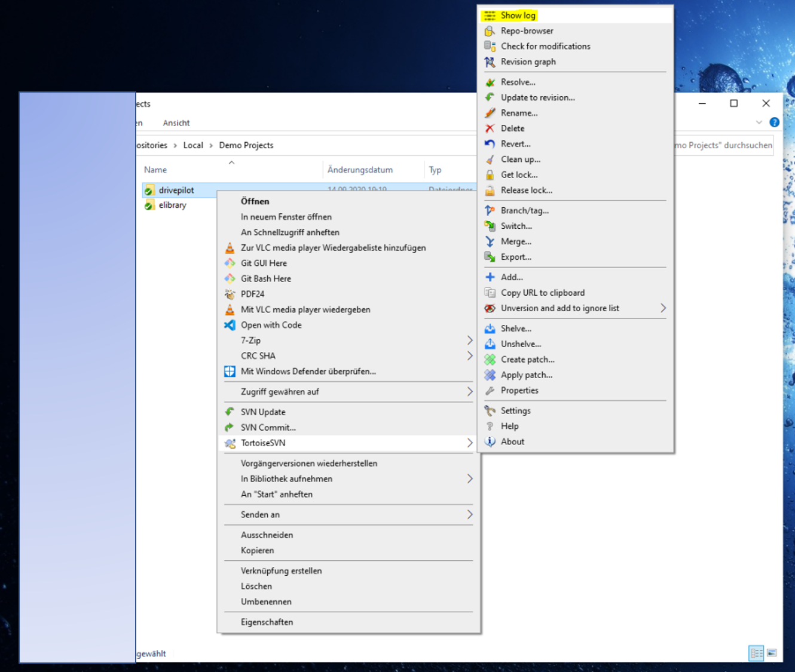Navigate to Local via the breadcrumb
The image size is (795, 672).
[193, 145]
